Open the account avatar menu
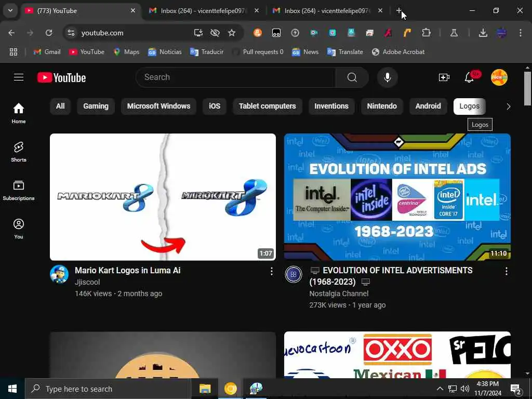The image size is (532, 399). point(499,77)
